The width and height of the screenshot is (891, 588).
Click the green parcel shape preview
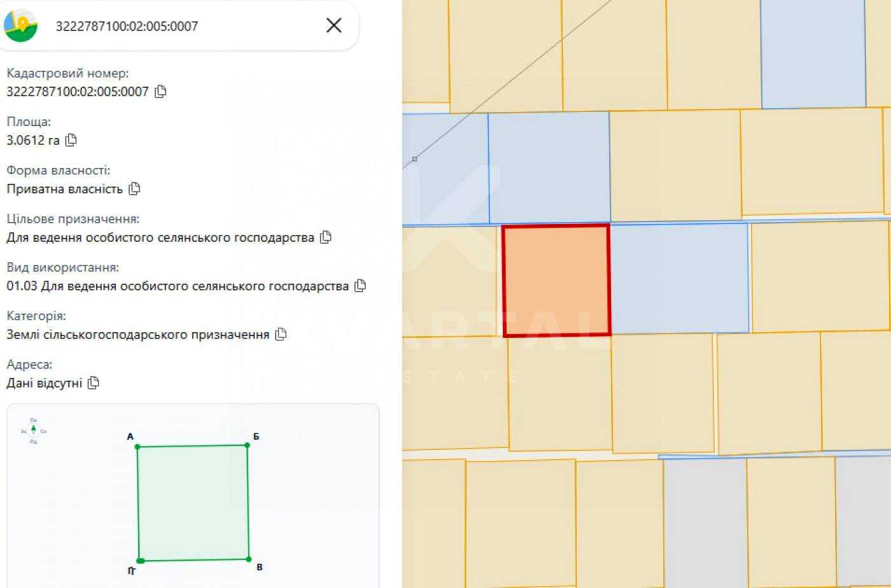point(193,503)
